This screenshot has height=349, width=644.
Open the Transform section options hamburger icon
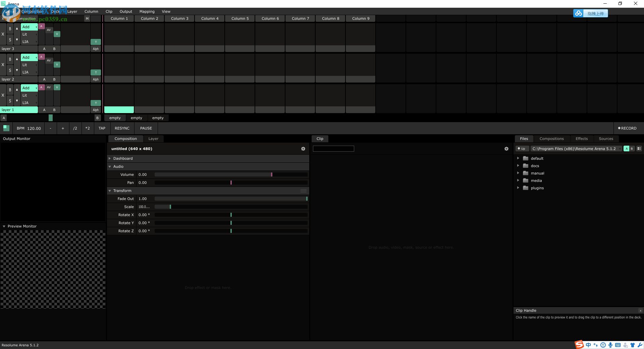click(304, 191)
